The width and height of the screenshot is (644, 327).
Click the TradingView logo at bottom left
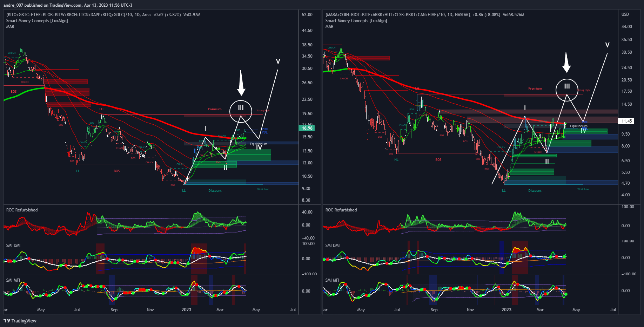(x=20, y=321)
